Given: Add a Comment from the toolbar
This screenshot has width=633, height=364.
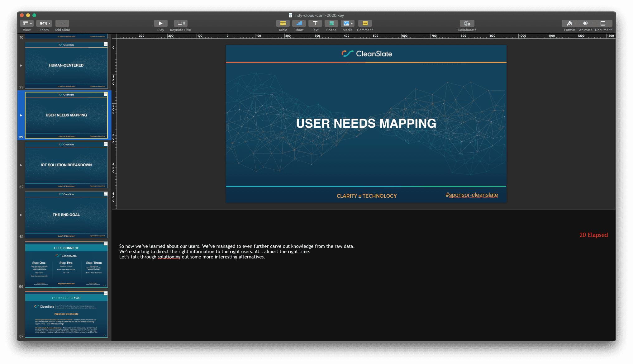Looking at the screenshot, I should pyautogui.click(x=365, y=23).
